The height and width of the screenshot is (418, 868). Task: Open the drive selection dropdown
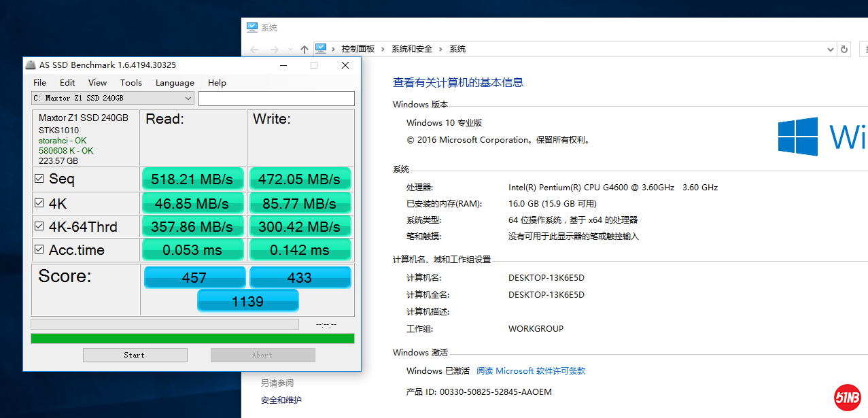188,99
